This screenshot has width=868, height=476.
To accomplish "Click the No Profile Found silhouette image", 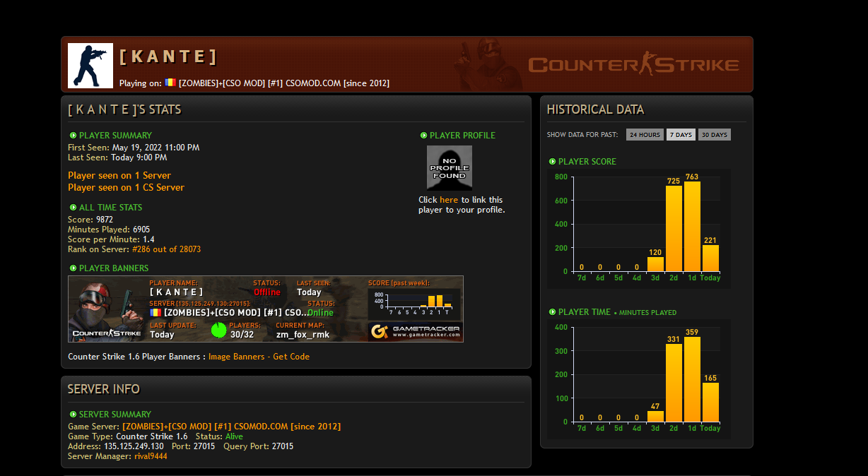I will click(x=449, y=168).
